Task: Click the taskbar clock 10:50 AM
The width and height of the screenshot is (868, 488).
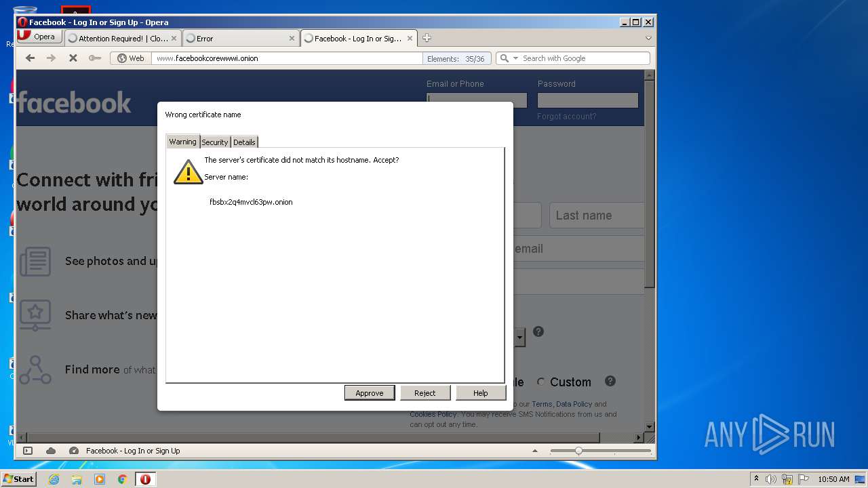Action: [x=833, y=479]
